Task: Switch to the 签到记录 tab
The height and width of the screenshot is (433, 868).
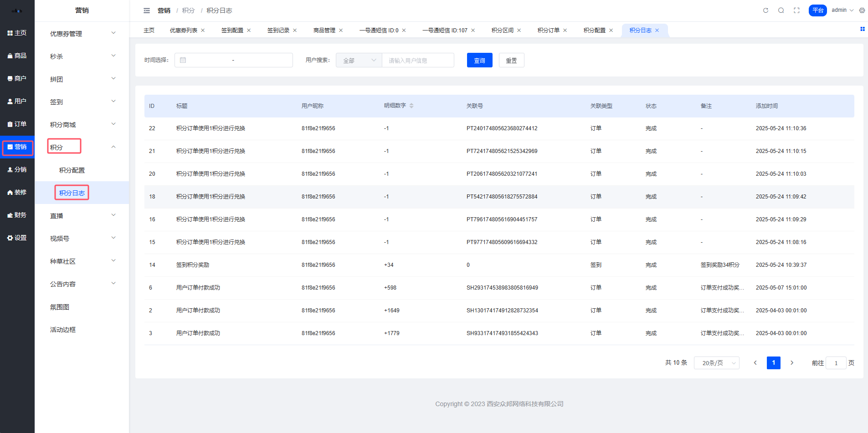Action: coord(278,31)
